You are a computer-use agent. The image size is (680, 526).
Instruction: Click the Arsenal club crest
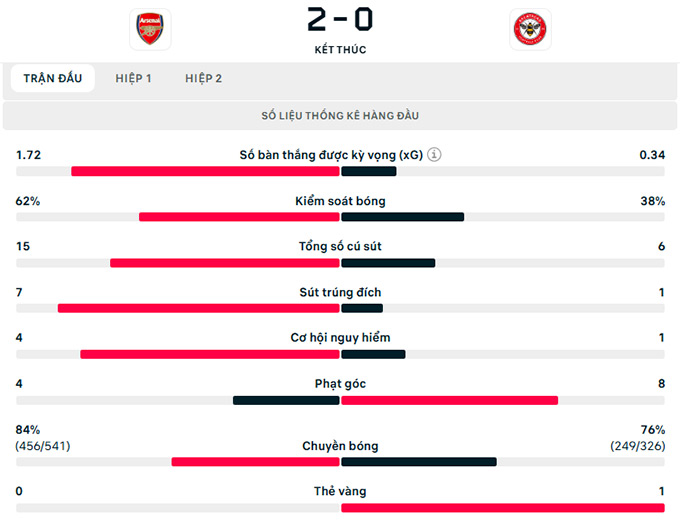click(152, 30)
